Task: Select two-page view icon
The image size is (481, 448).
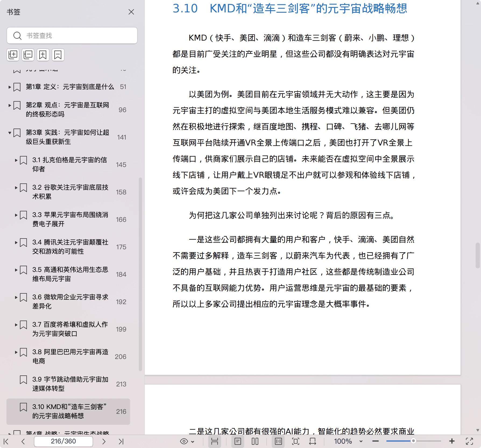Action: point(255,441)
